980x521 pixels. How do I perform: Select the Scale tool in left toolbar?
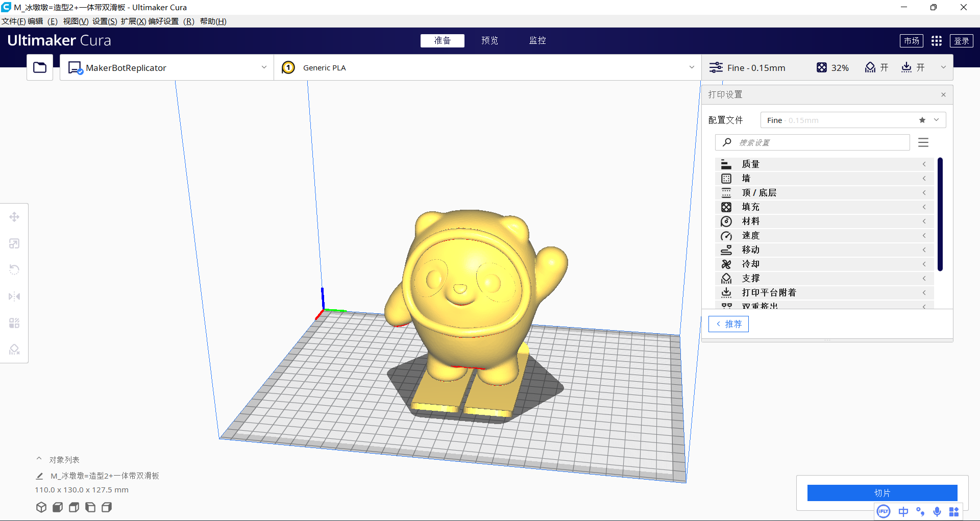pyautogui.click(x=14, y=243)
